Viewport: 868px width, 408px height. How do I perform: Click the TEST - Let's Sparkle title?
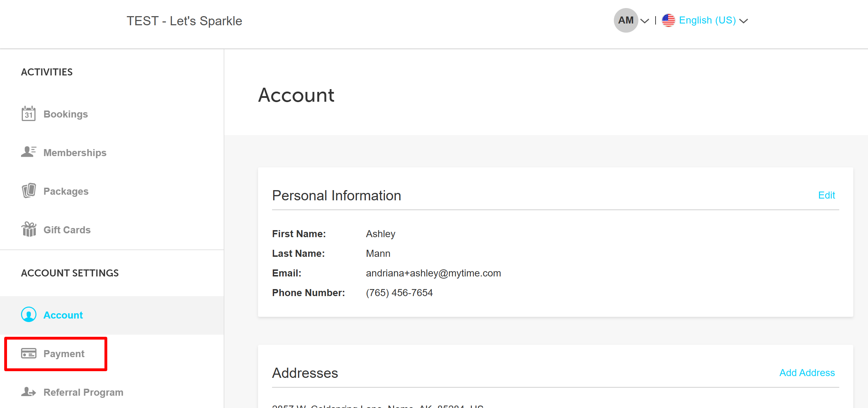click(184, 21)
